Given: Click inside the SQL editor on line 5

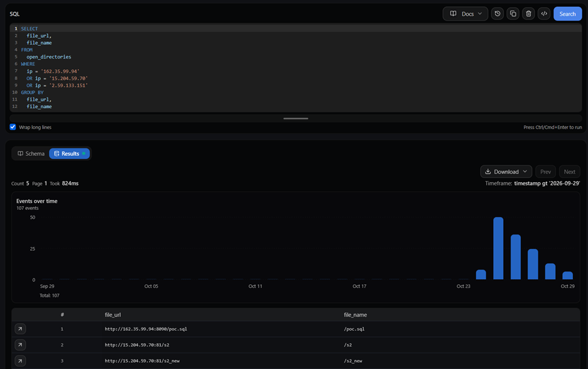Looking at the screenshot, I should click(x=296, y=57).
